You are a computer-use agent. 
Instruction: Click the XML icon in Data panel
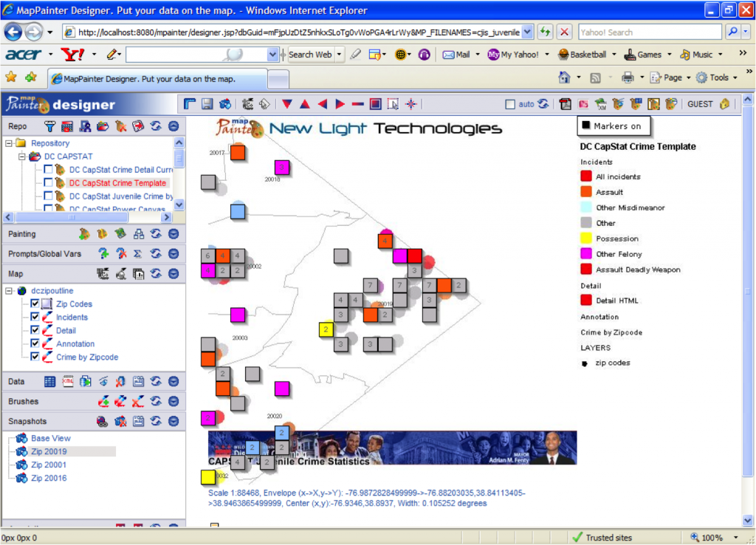[x=67, y=382]
